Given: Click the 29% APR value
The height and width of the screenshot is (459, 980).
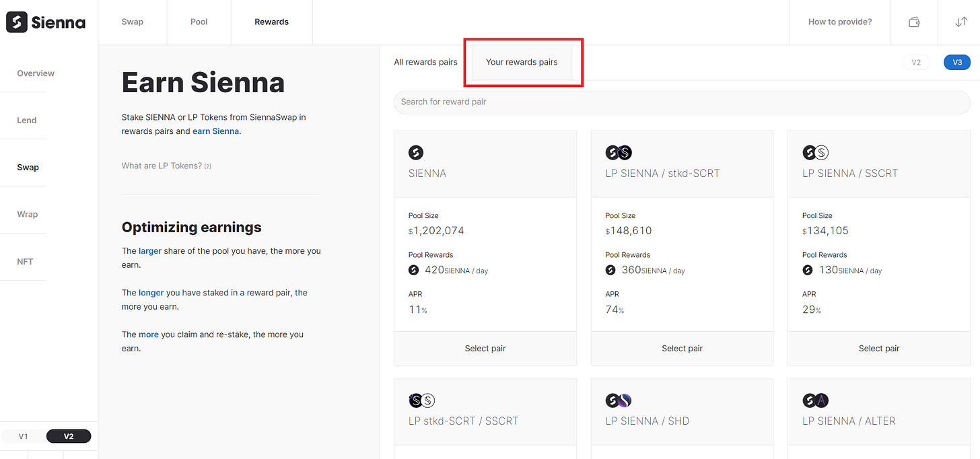Looking at the screenshot, I should [812, 310].
